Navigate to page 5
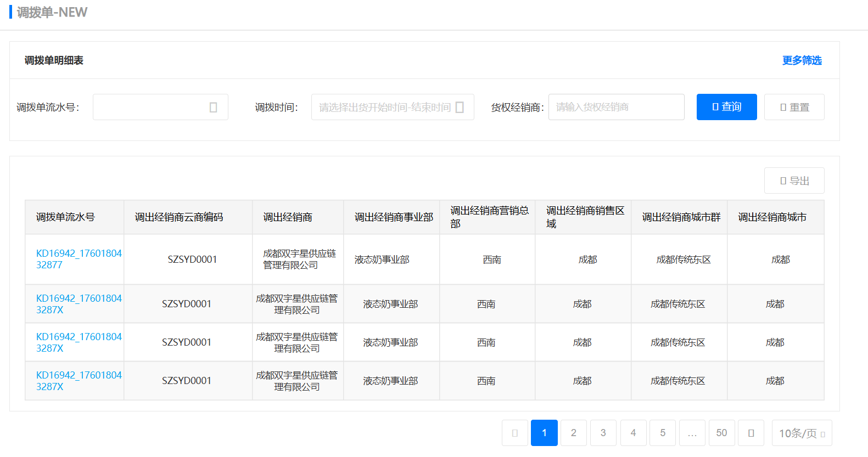The width and height of the screenshot is (868, 457). point(663,433)
